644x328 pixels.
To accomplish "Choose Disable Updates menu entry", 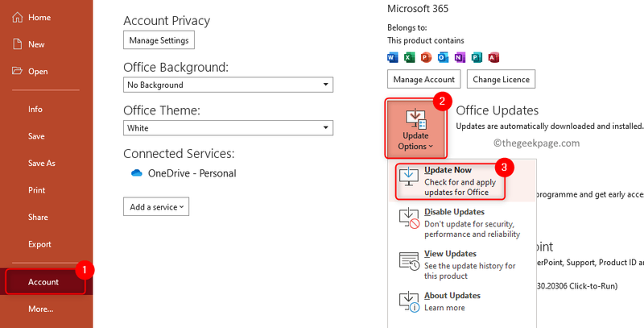I will [x=461, y=222].
